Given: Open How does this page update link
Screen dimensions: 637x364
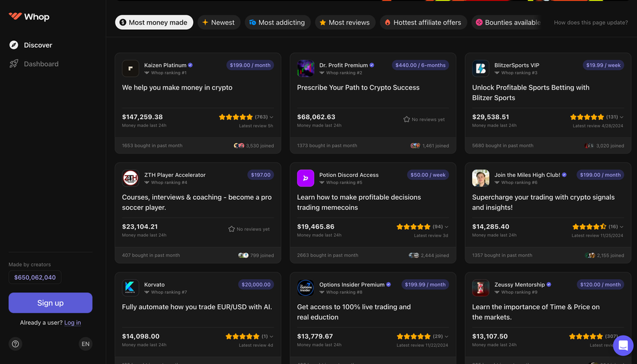Looking at the screenshot, I should 590,22.
